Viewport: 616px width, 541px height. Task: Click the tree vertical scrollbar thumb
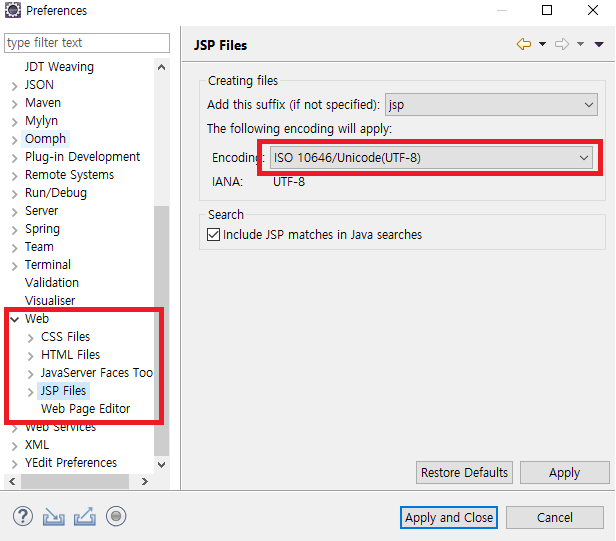[x=161, y=331]
